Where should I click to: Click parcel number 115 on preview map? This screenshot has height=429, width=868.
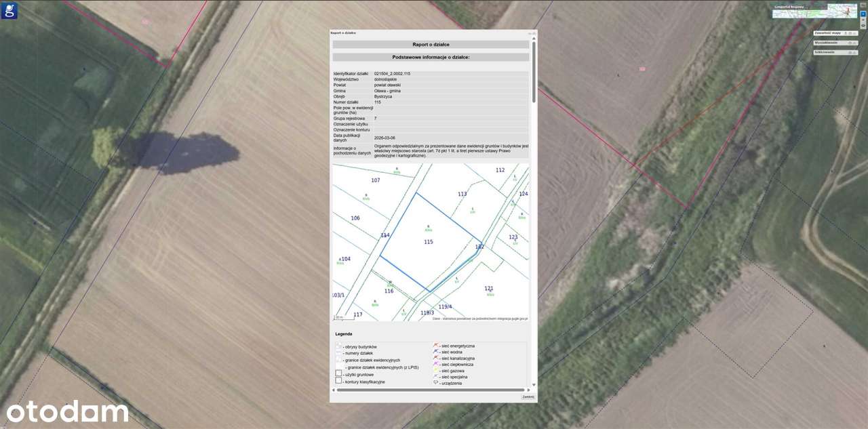tap(429, 242)
